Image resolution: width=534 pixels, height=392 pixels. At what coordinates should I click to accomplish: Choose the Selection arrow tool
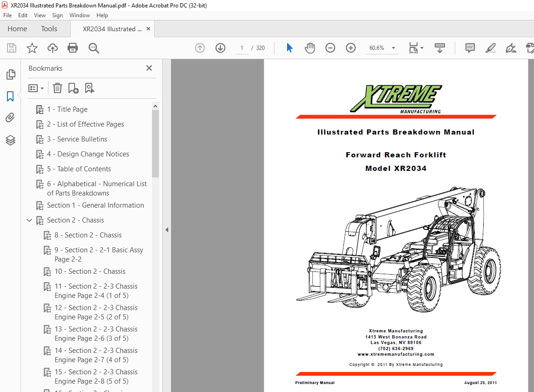tap(289, 48)
